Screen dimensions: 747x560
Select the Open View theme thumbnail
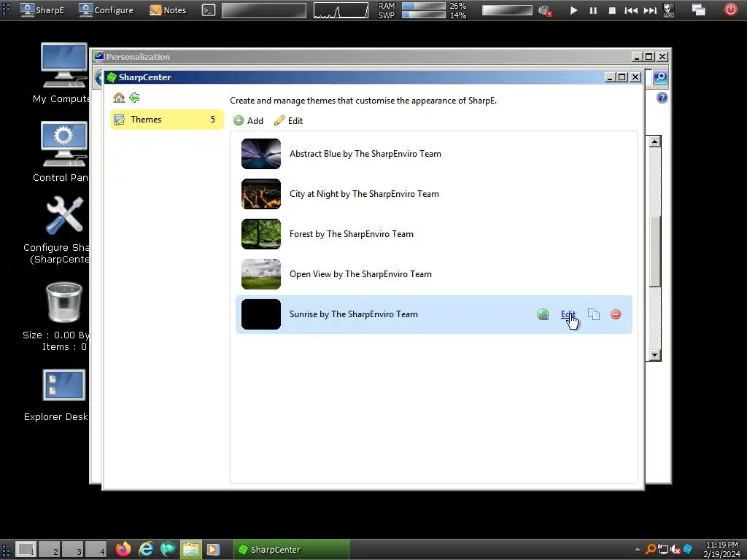click(261, 274)
